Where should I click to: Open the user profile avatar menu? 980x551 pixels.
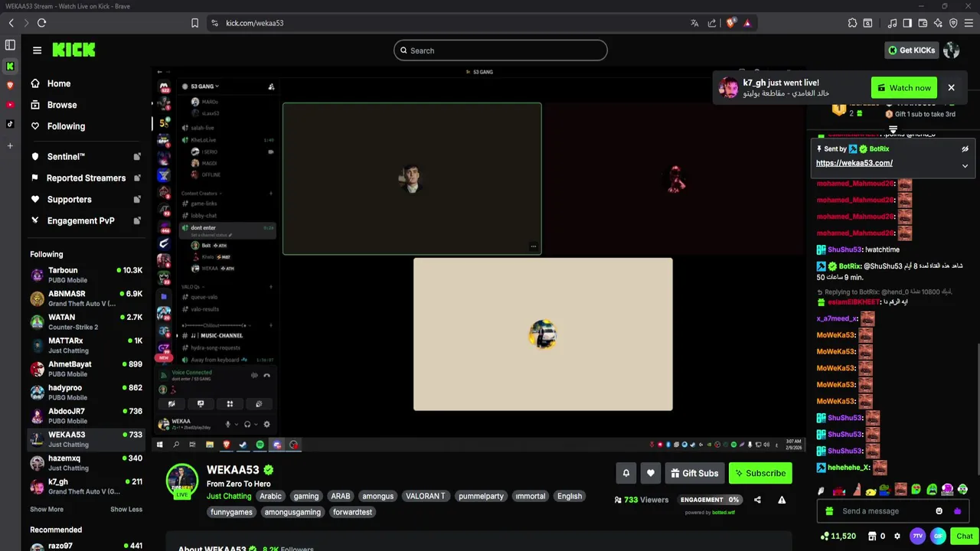pos(952,51)
